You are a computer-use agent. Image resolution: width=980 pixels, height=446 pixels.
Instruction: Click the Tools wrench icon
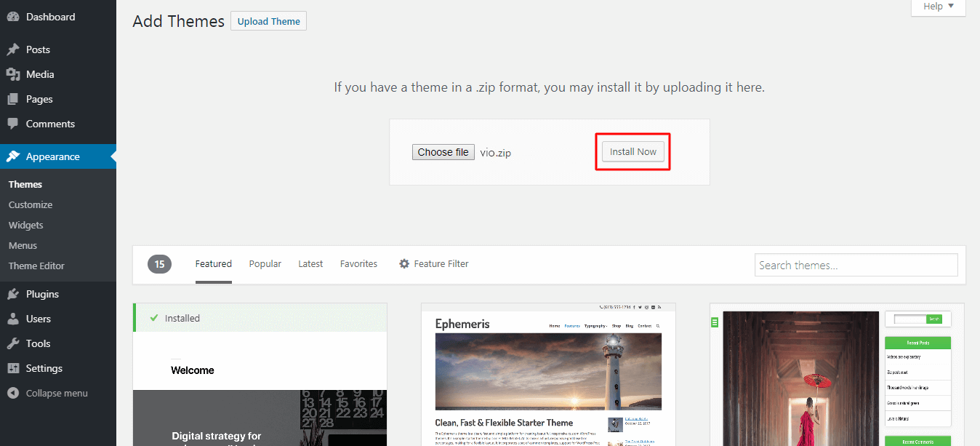13,343
